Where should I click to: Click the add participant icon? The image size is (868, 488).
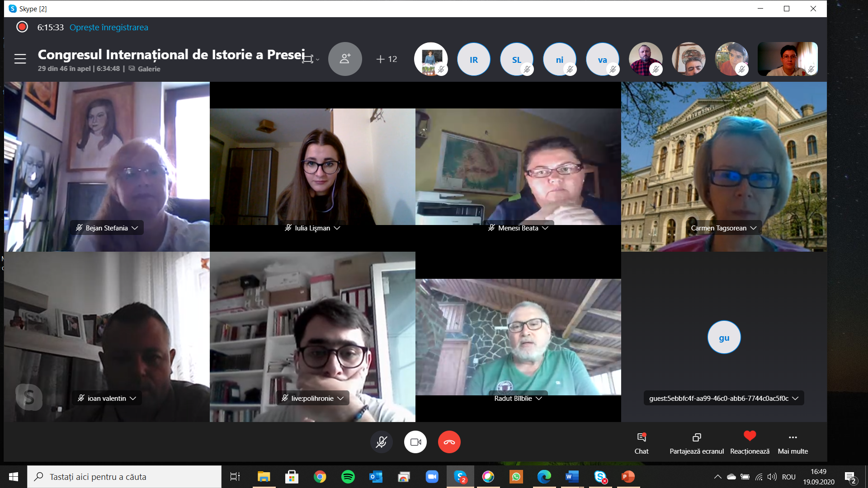click(x=345, y=59)
